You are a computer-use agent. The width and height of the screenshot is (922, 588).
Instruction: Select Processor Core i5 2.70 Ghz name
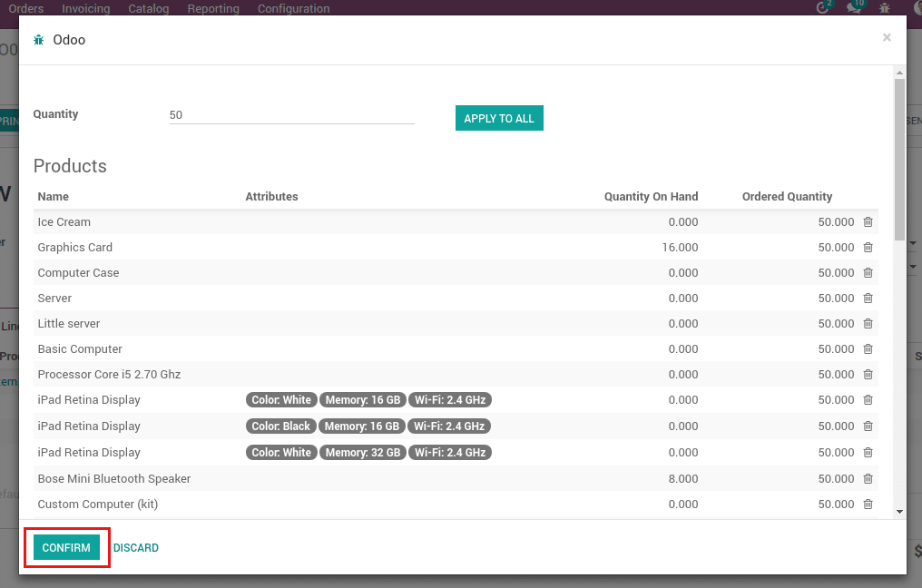tap(109, 374)
